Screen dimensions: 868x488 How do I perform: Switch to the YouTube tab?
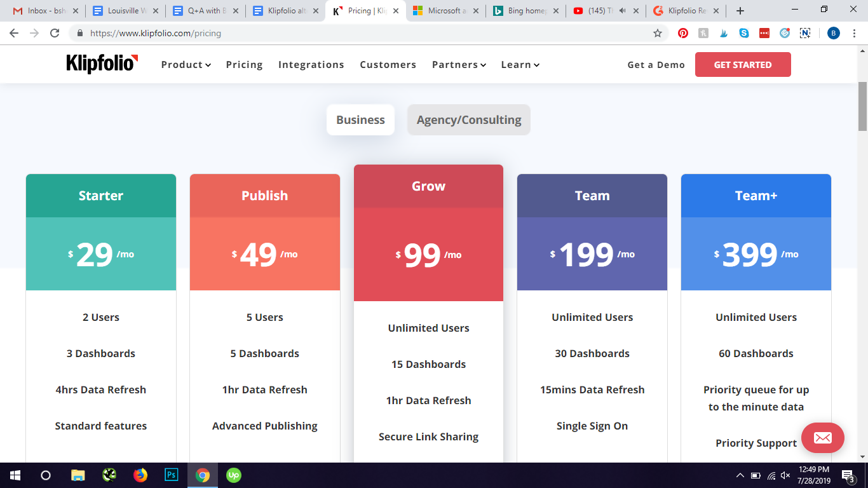tap(604, 11)
